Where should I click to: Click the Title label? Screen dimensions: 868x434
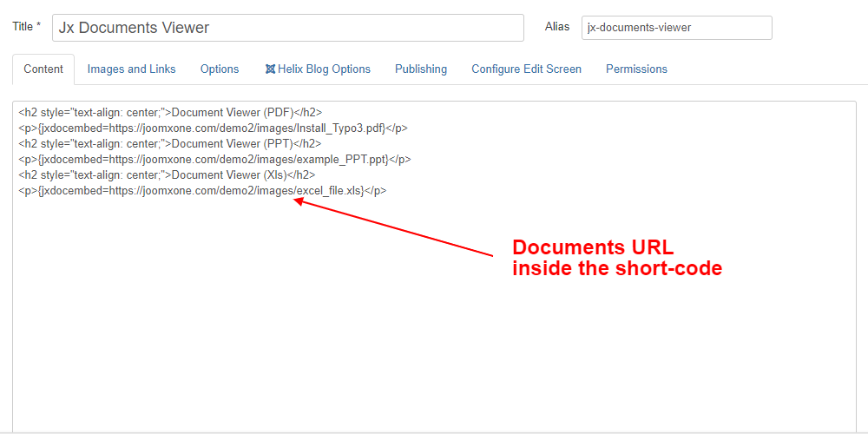click(26, 27)
